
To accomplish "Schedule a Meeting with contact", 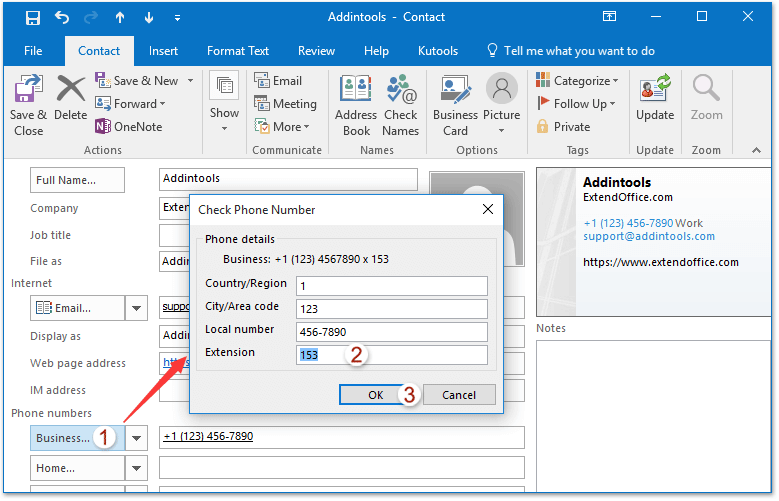I will point(285,103).
